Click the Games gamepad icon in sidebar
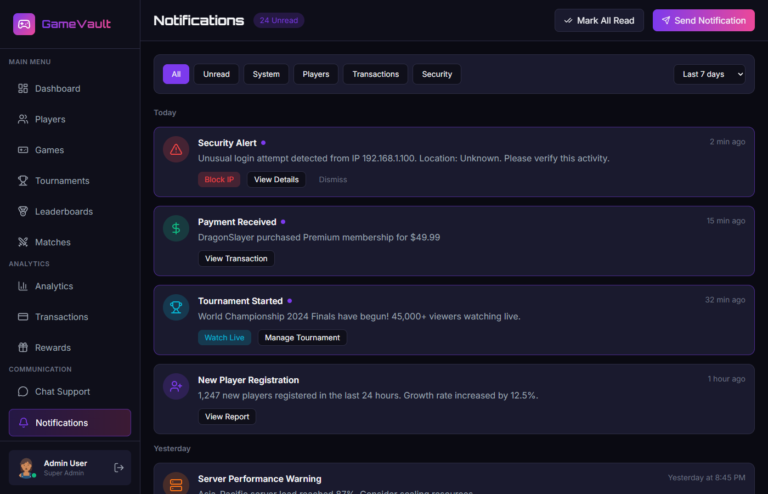 coord(23,150)
